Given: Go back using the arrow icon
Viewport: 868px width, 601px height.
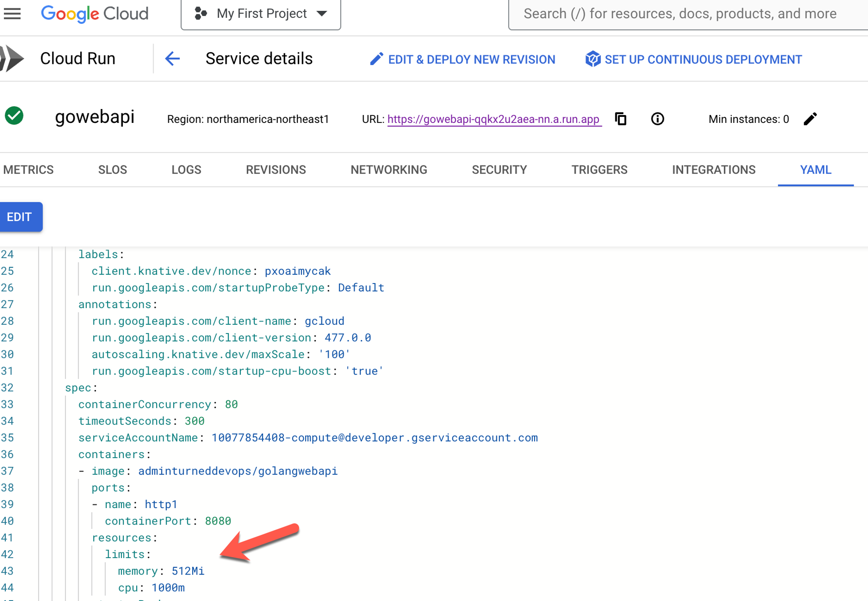Looking at the screenshot, I should coord(172,59).
